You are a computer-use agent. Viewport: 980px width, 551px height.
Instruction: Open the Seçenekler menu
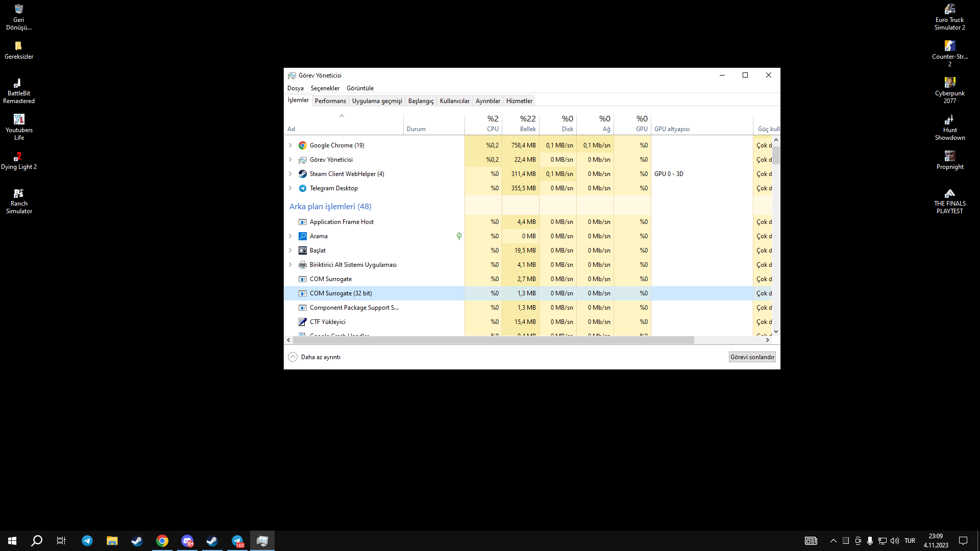click(325, 88)
